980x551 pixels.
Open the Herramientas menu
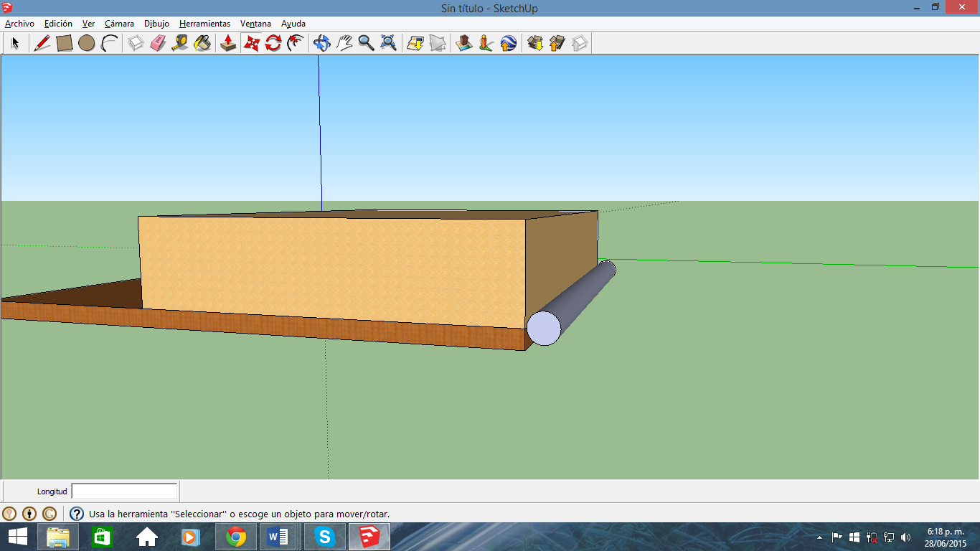point(204,24)
